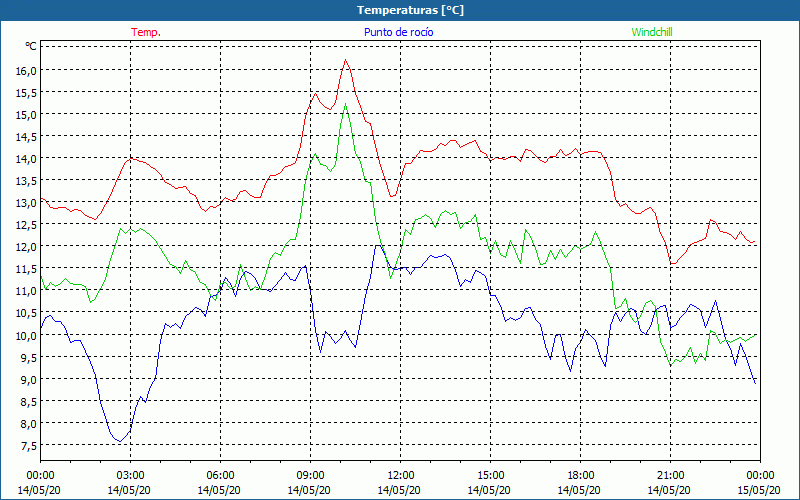Image resolution: width=800 pixels, height=500 pixels.
Task: Click the 06:00 time label
Action: pyautogui.click(x=220, y=476)
